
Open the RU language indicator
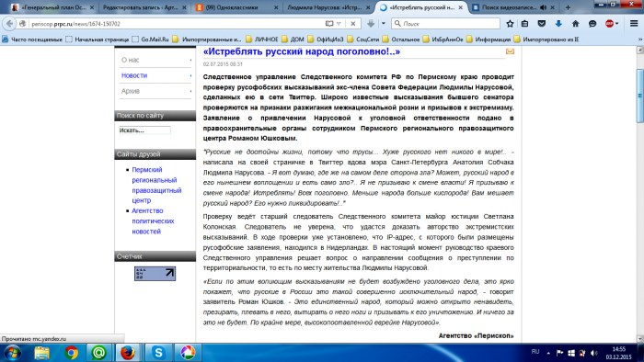coord(535,352)
